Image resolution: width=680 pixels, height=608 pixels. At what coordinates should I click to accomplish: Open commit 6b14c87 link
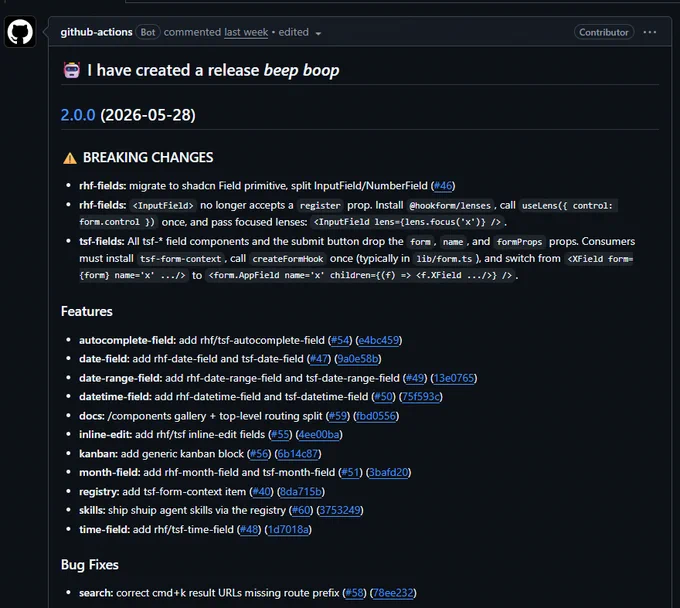[x=298, y=454]
